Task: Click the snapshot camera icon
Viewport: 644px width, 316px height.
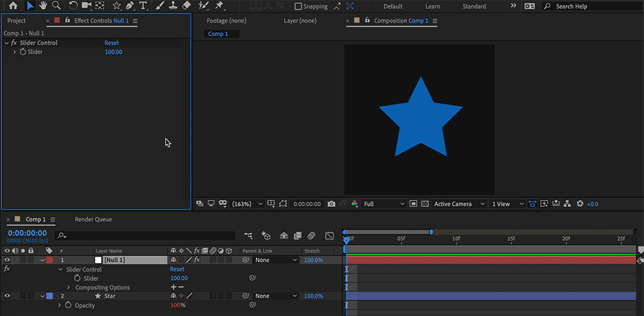Action: tap(331, 204)
